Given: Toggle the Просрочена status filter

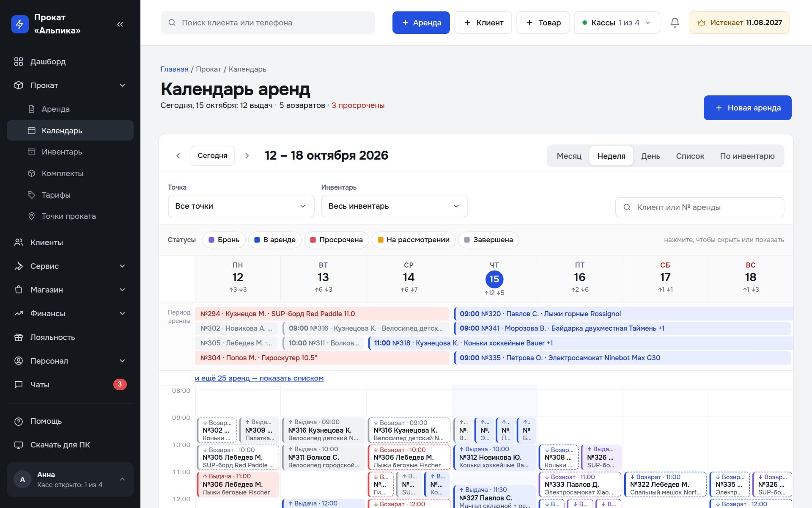Looking at the screenshot, I should (337, 240).
